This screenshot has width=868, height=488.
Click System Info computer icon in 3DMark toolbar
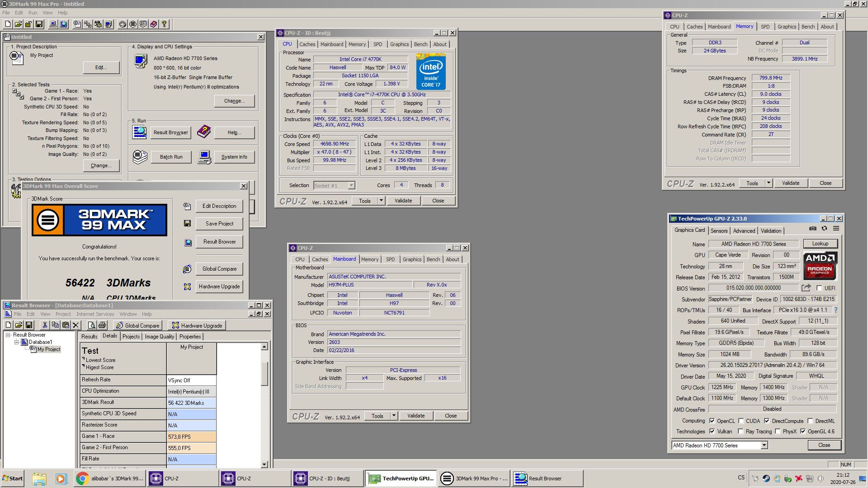tap(53, 24)
